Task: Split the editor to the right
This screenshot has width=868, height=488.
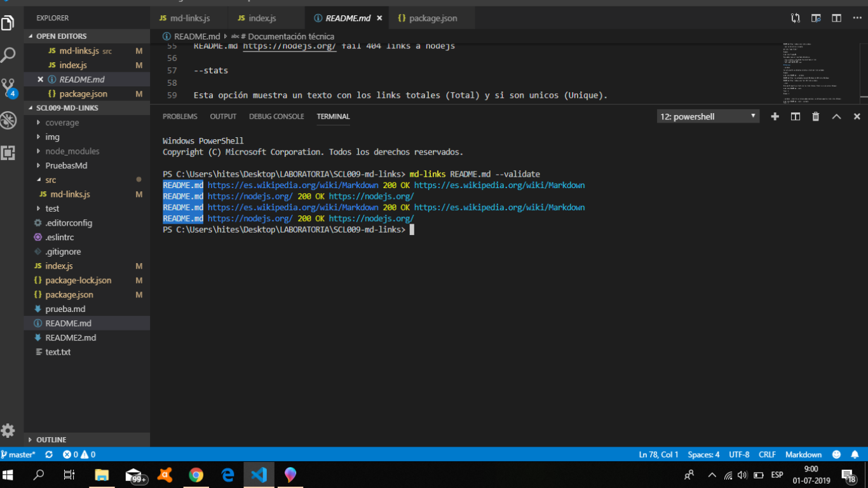Action: click(836, 18)
